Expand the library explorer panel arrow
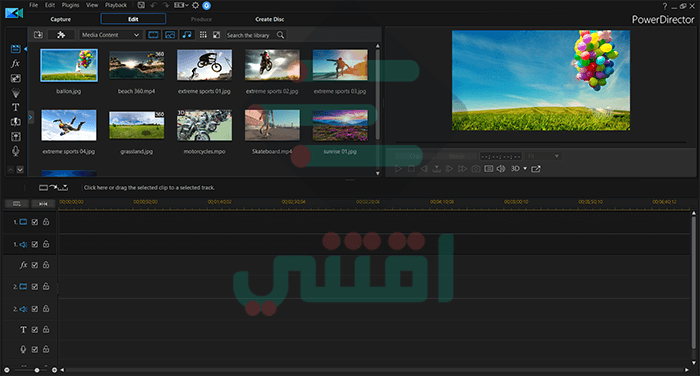The width and height of the screenshot is (700, 376). click(x=30, y=117)
